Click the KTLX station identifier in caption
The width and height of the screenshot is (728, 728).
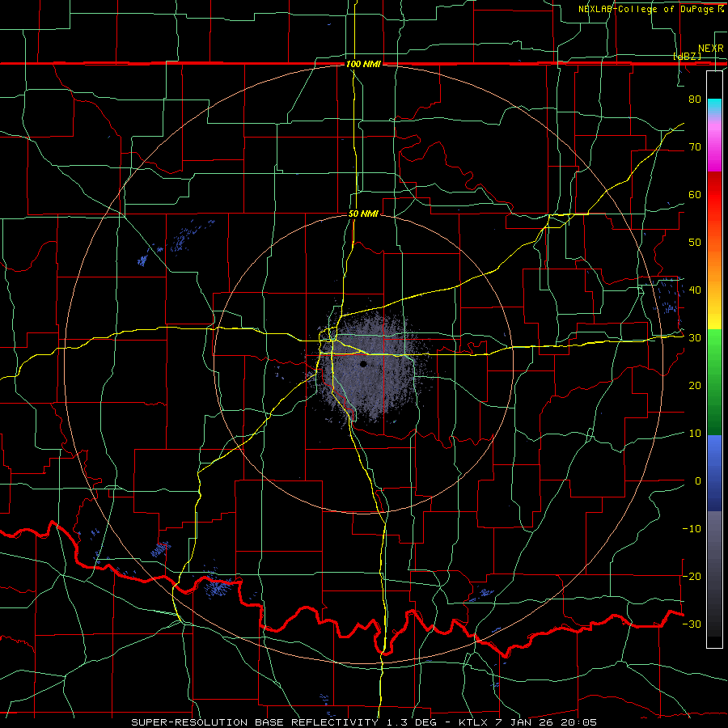point(474,722)
